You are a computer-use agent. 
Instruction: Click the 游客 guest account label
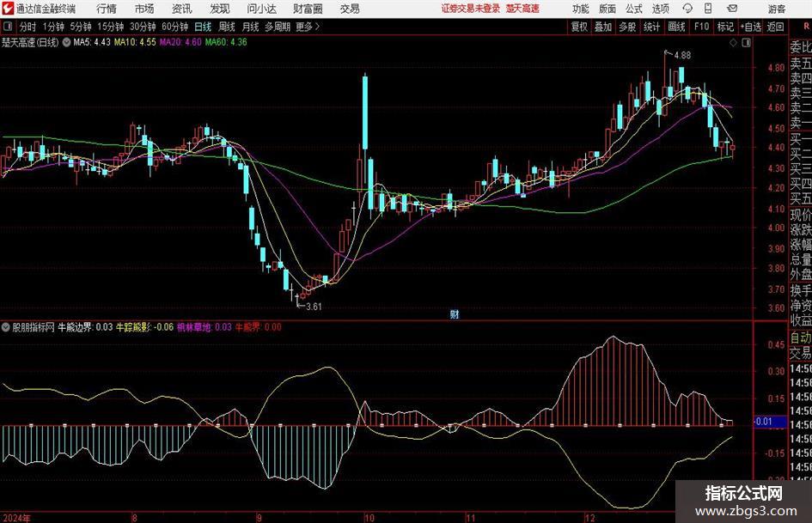(x=777, y=9)
